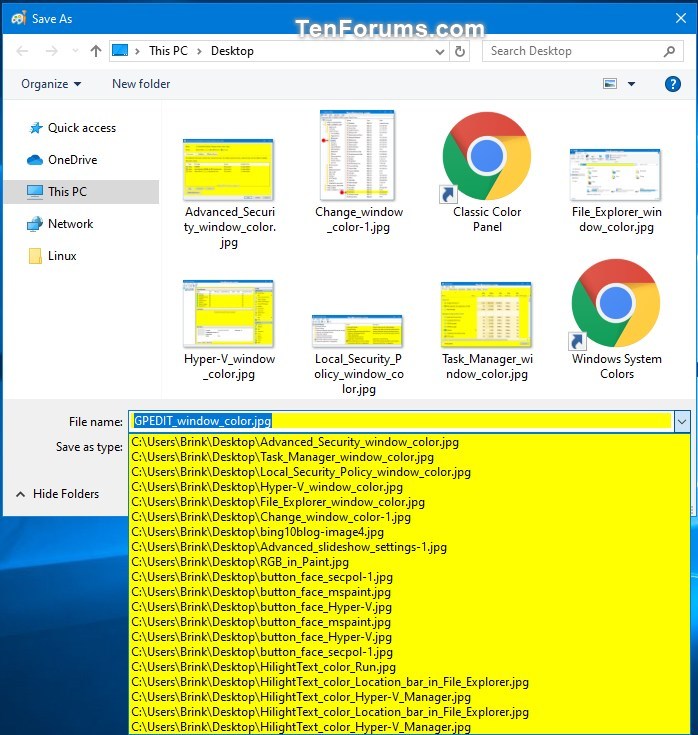Screen dimensions: 698x735
Task: Go back with the Back arrow
Action: (x=22, y=51)
